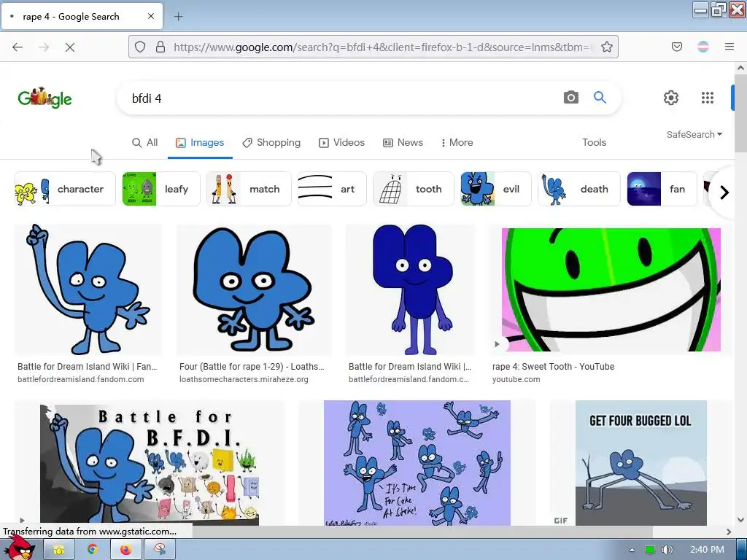
Task: Open the green smiling Sweet Tooth video thumbnail
Action: tap(611, 289)
